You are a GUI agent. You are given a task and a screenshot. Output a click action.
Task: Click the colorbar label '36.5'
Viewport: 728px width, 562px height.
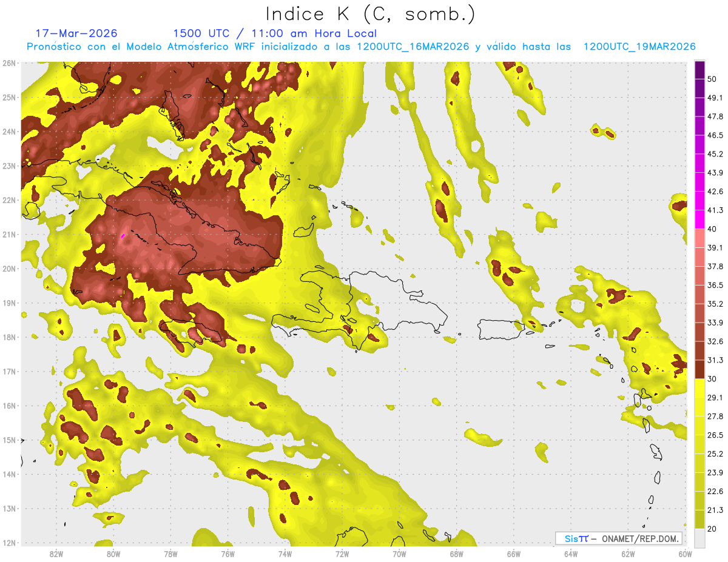click(715, 286)
